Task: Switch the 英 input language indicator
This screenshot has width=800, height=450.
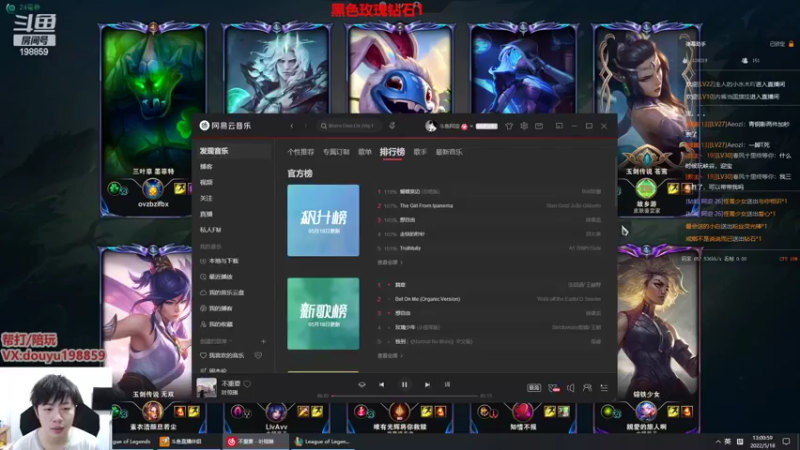Action: (728, 442)
